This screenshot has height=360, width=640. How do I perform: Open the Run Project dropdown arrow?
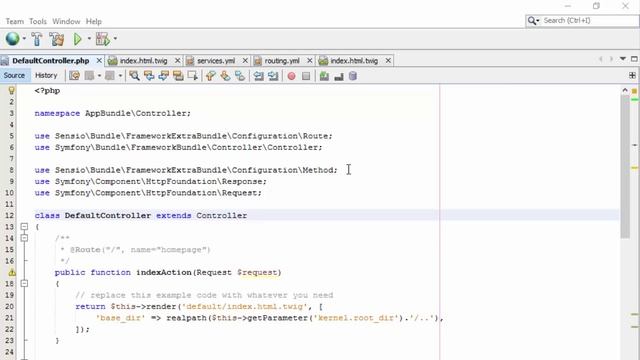(x=89, y=39)
